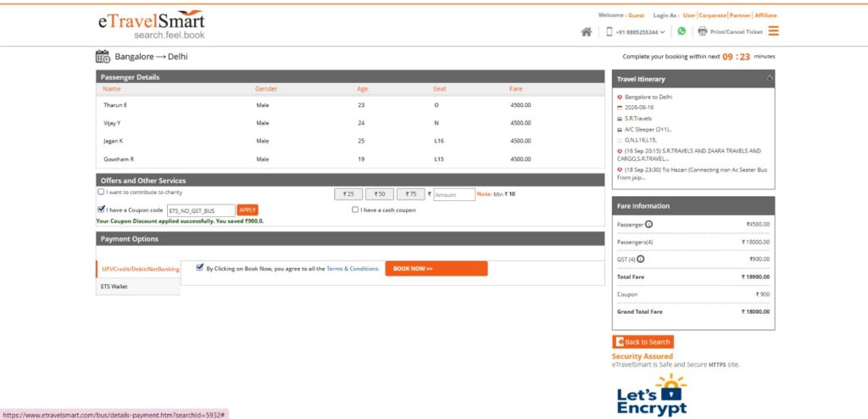The width and height of the screenshot is (868, 419).
Task: Click passenger name Tharun E
Action: (x=115, y=105)
